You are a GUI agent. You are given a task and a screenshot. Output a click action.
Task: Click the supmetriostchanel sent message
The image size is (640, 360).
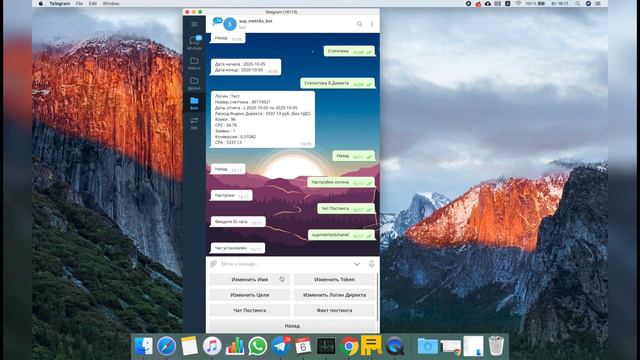point(342,235)
